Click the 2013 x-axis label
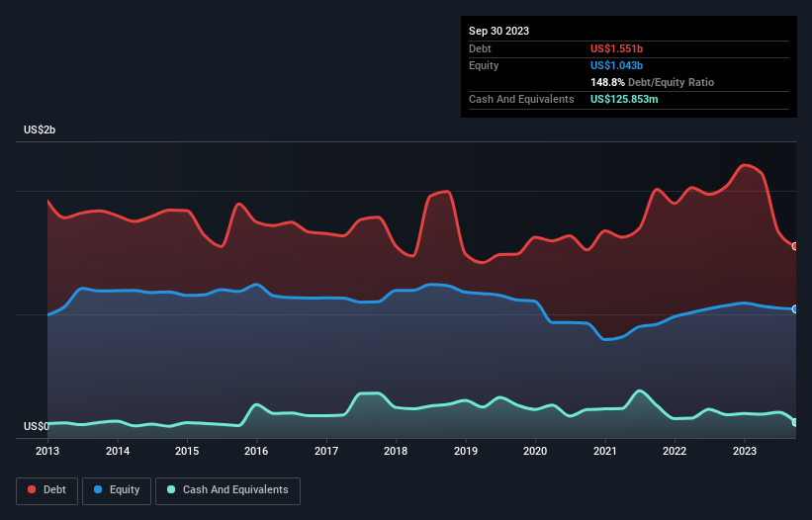 coord(47,452)
